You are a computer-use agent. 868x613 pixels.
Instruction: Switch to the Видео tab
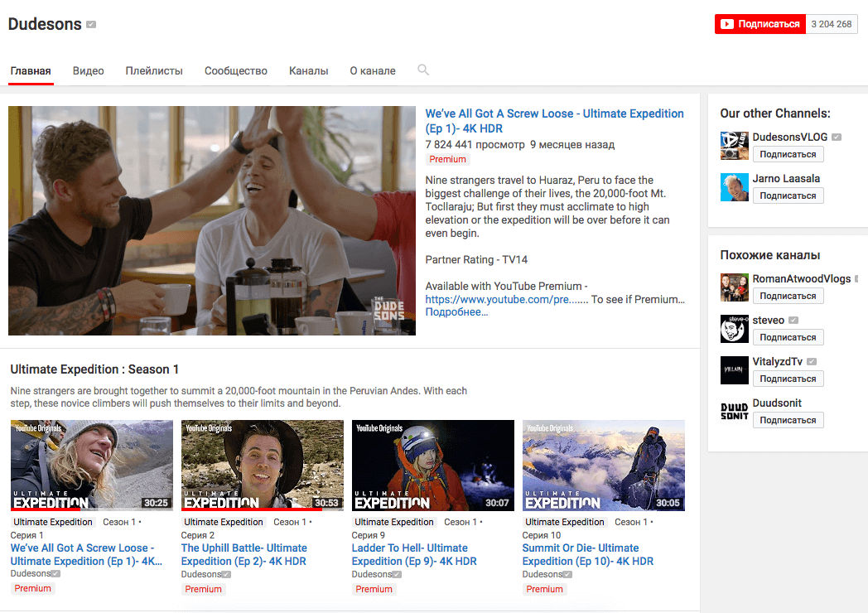click(88, 71)
